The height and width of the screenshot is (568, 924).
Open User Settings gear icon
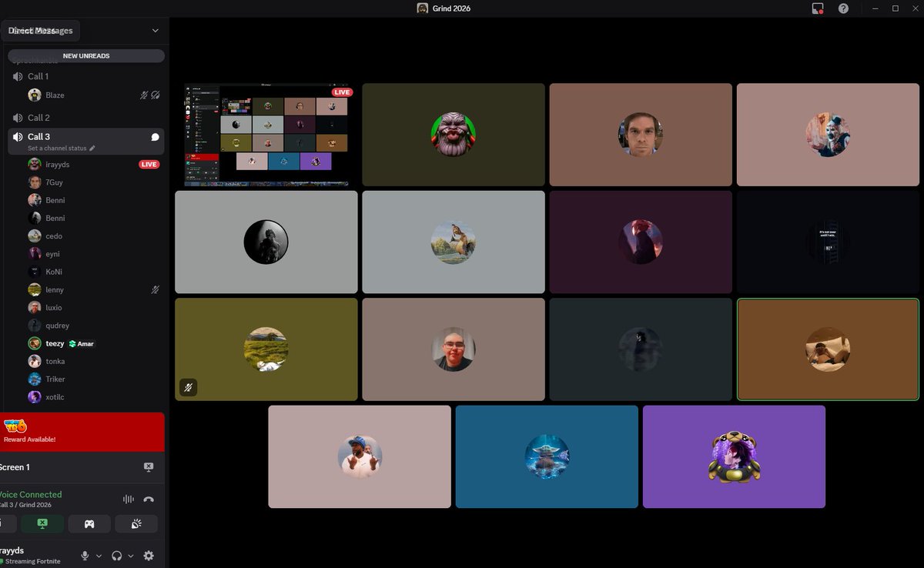pos(149,556)
